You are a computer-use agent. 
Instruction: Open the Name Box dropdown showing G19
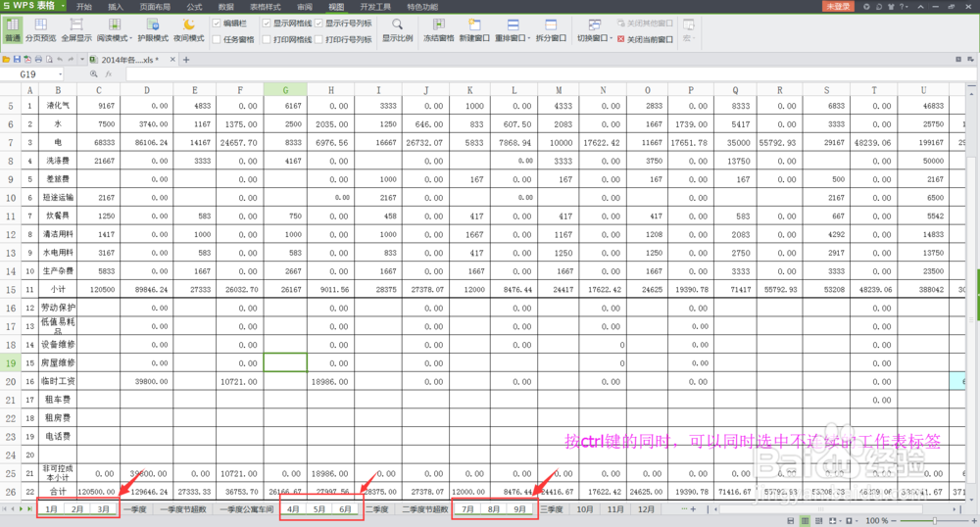point(61,73)
